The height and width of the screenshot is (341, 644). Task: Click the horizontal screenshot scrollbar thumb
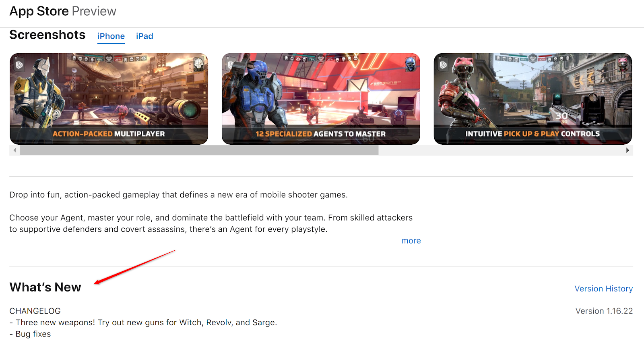click(199, 150)
